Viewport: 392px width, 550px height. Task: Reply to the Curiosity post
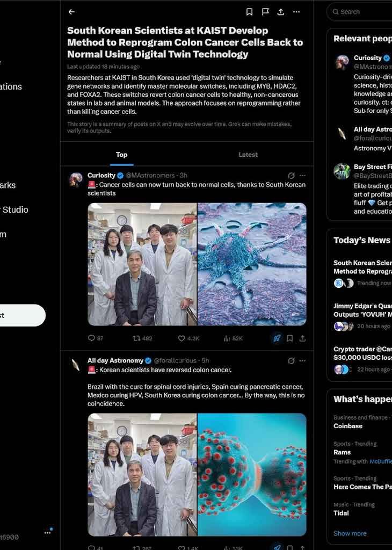pos(96,338)
